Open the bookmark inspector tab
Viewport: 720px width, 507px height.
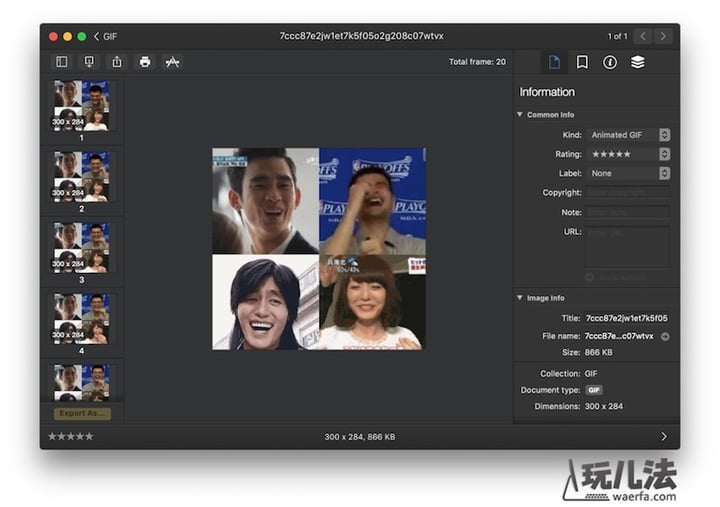582,62
